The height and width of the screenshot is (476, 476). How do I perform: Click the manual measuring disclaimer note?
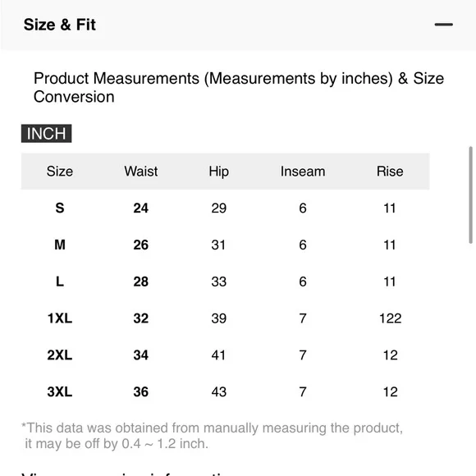pos(213,436)
